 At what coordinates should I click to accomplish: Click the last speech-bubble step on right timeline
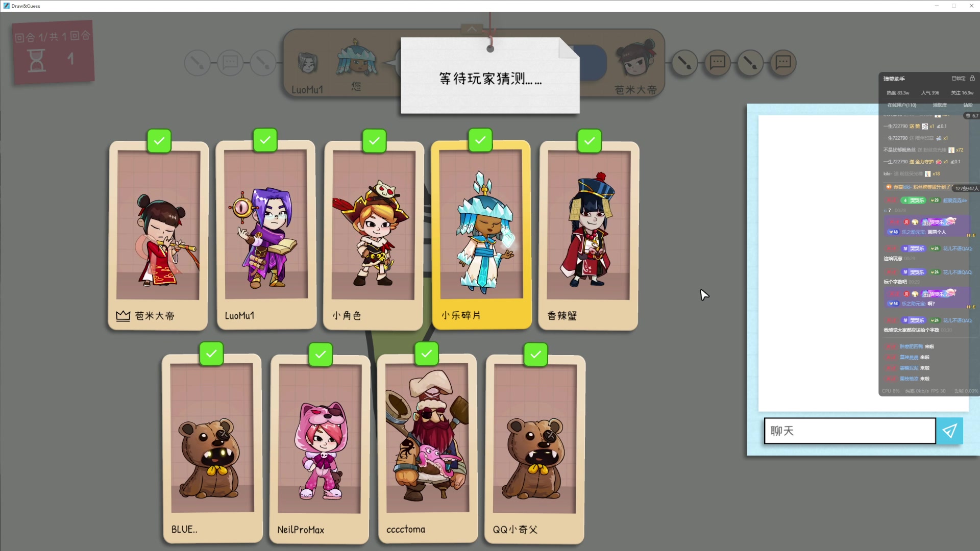(x=783, y=63)
